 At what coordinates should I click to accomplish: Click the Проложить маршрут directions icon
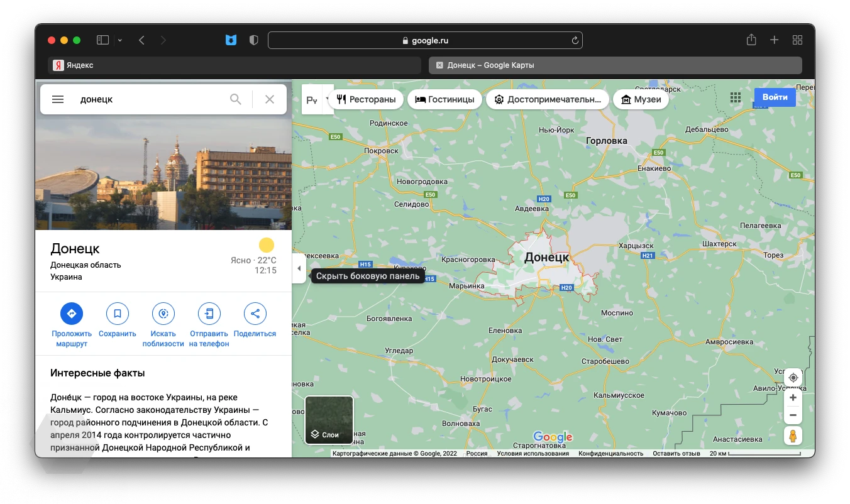(72, 314)
